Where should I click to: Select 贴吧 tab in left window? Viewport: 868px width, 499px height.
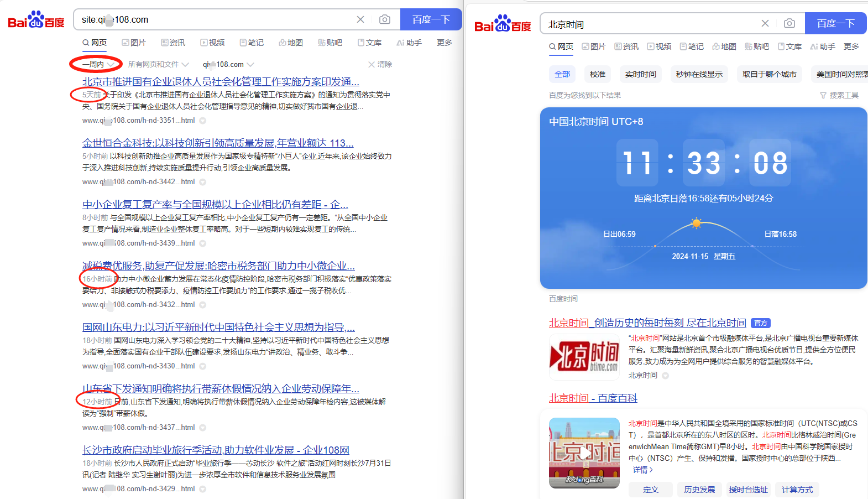pos(330,43)
